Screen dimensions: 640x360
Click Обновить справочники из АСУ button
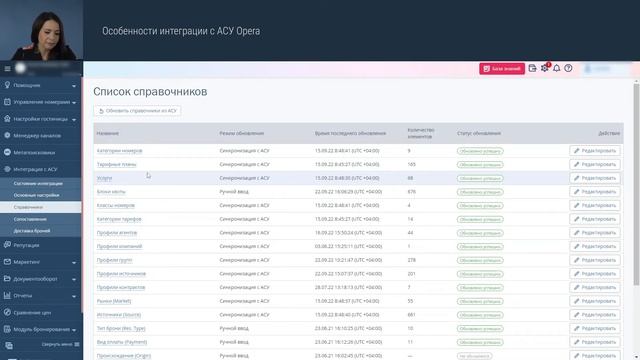pyautogui.click(x=138, y=111)
